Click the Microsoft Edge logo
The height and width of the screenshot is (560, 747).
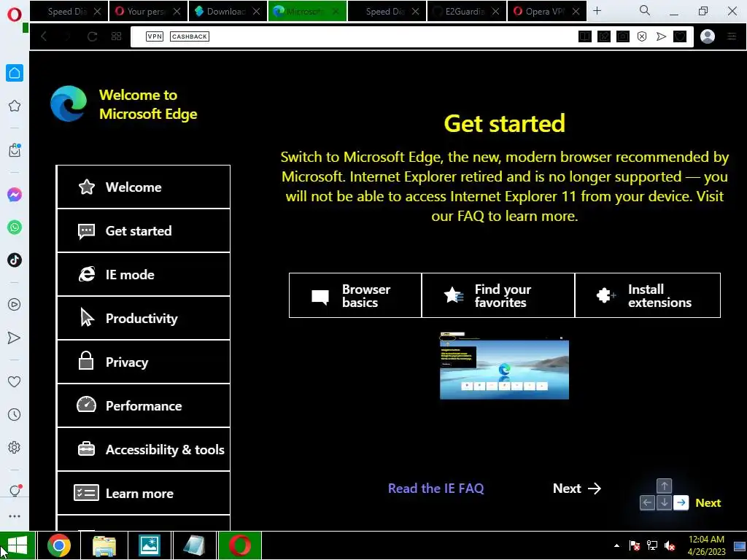tap(69, 104)
